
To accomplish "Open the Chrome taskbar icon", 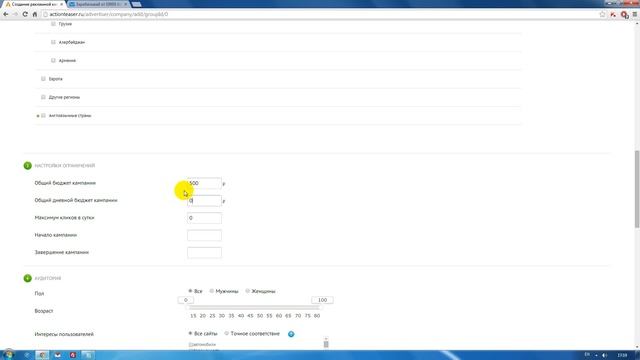I will (x=42, y=355).
